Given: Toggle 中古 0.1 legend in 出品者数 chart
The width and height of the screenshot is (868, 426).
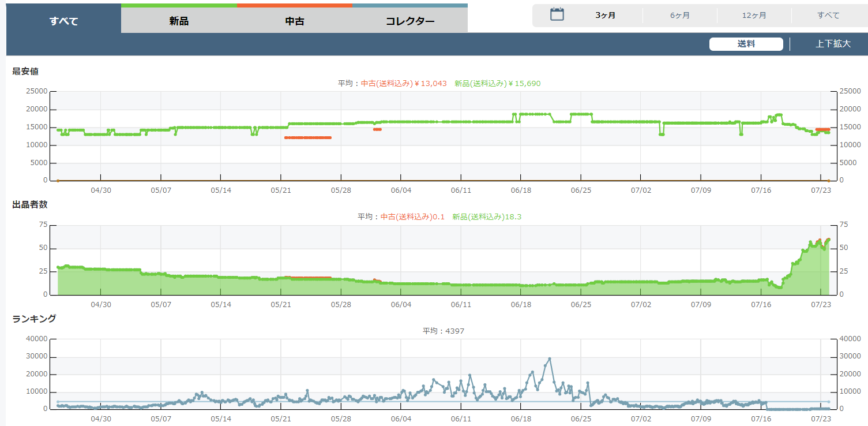Looking at the screenshot, I should click(412, 217).
